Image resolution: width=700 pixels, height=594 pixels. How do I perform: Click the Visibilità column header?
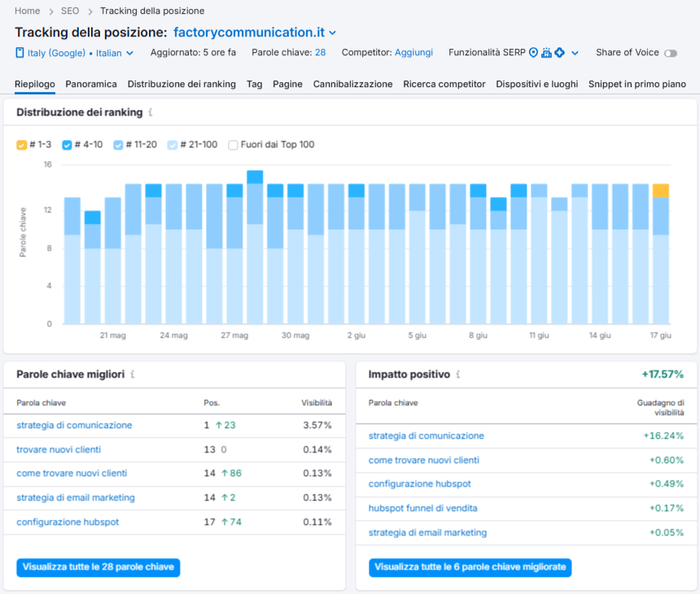317,403
